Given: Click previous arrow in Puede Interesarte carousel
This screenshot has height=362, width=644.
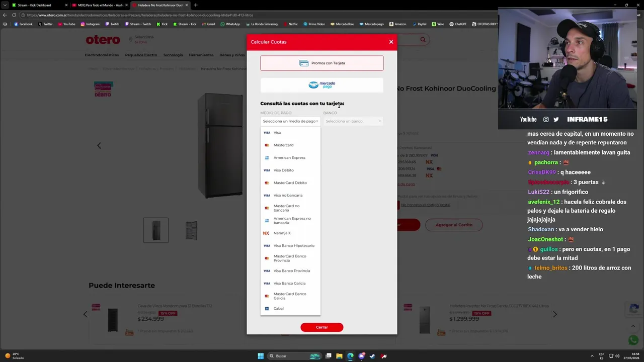Looking at the screenshot, I should (x=85, y=314).
